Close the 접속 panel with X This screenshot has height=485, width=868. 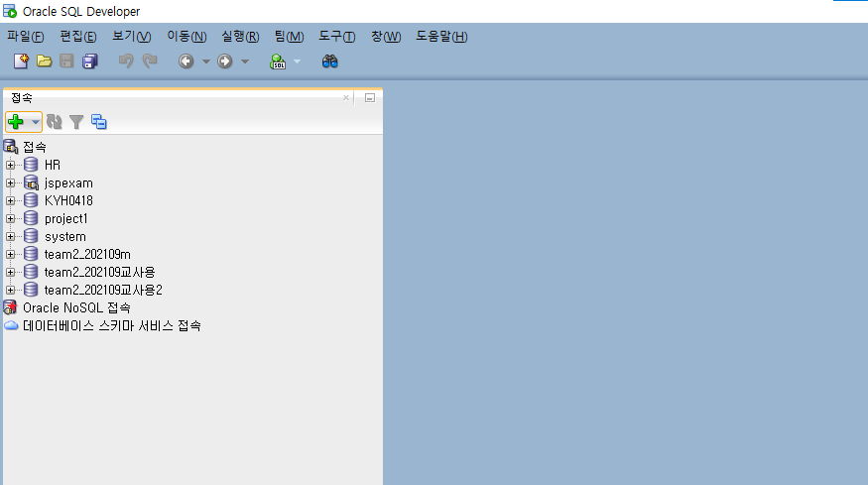pyautogui.click(x=346, y=98)
